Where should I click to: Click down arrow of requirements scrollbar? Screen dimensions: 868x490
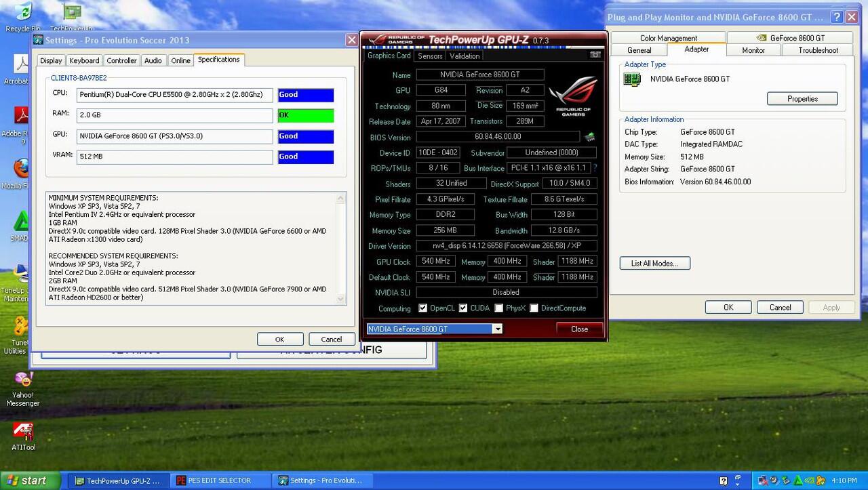pos(340,299)
